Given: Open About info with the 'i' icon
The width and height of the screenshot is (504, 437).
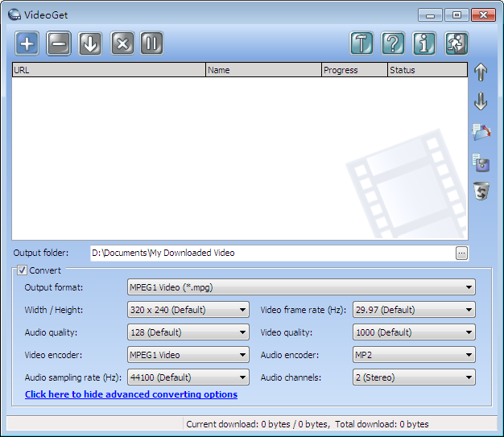Looking at the screenshot, I should tap(424, 43).
